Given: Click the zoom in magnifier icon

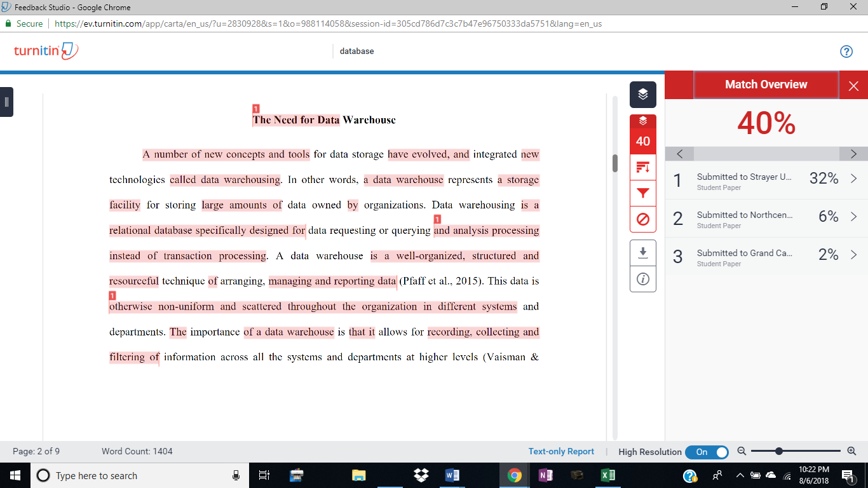Looking at the screenshot, I should pos(852,451).
